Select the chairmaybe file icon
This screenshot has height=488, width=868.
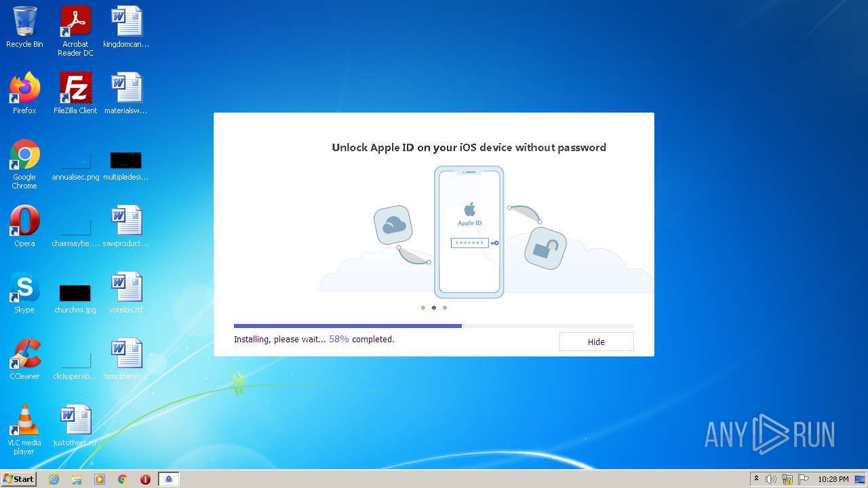pyautogui.click(x=75, y=232)
